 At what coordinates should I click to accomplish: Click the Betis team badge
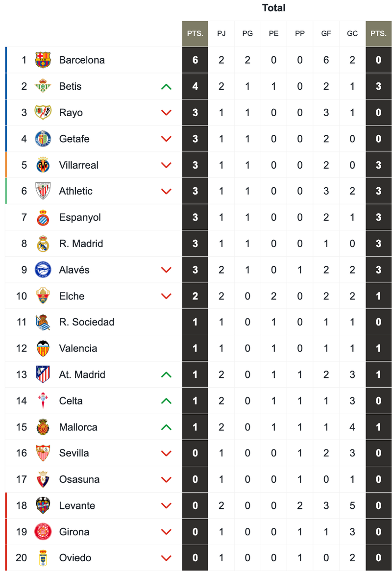43,87
